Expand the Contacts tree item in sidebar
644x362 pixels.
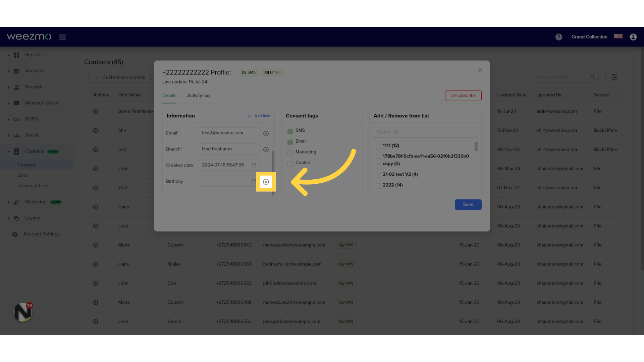click(x=8, y=151)
